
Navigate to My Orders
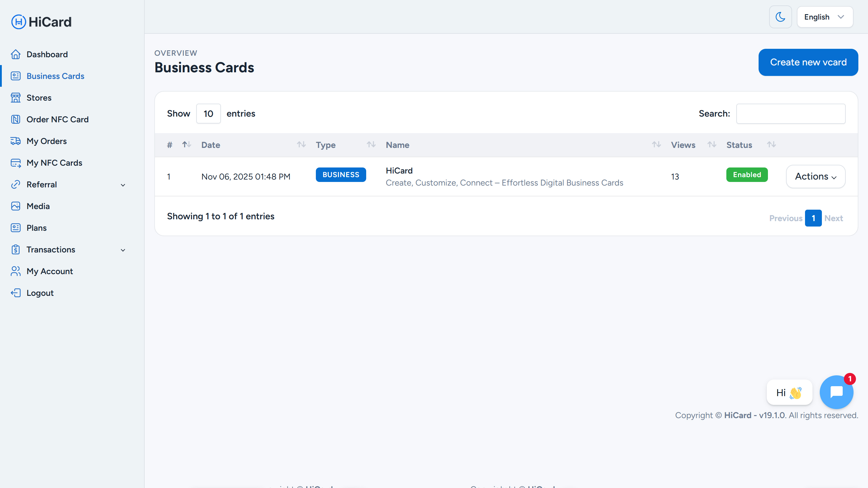(x=46, y=141)
